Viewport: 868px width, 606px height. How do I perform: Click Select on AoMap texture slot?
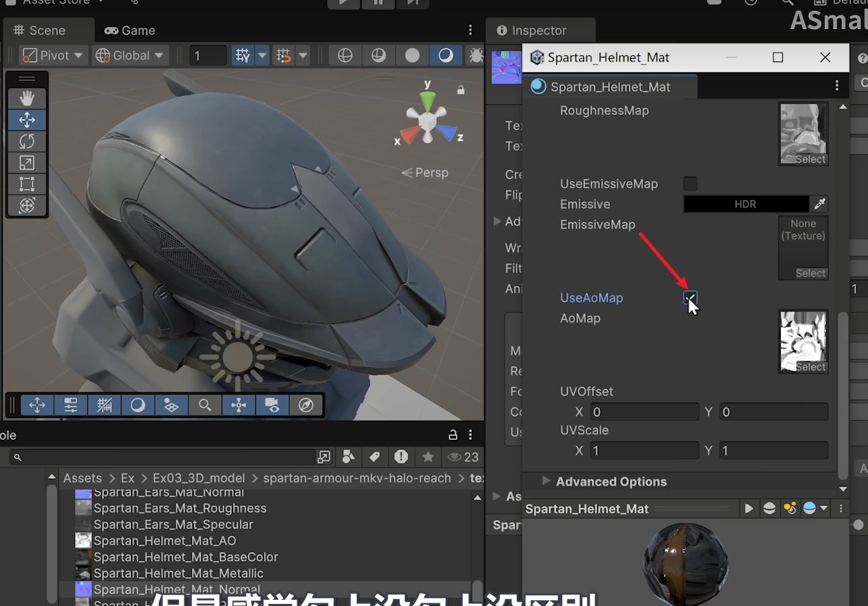click(811, 367)
